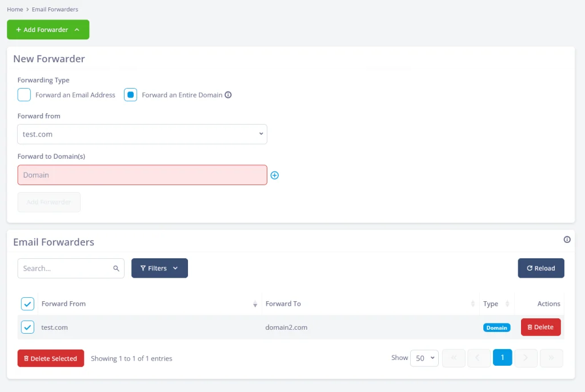Screen dimensions: 585x392
Task: Click the search magnifier icon
Action: coord(116,269)
